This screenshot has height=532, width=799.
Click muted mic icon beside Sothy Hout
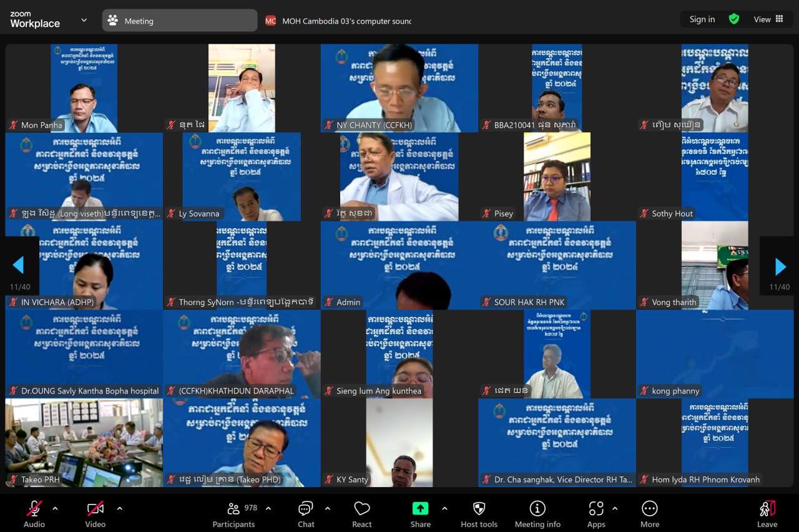(644, 213)
